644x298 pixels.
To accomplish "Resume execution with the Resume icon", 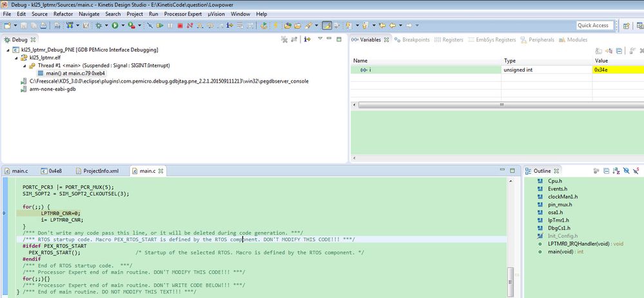I will point(160,26).
